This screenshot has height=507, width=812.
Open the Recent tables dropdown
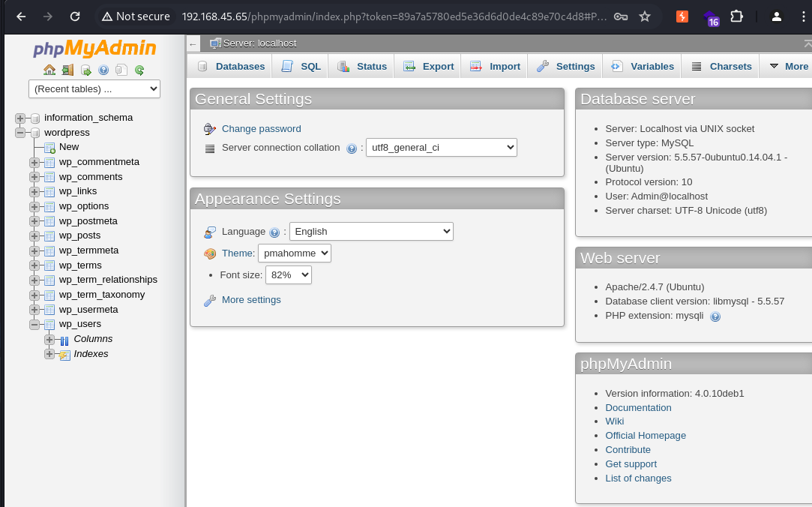tap(94, 89)
